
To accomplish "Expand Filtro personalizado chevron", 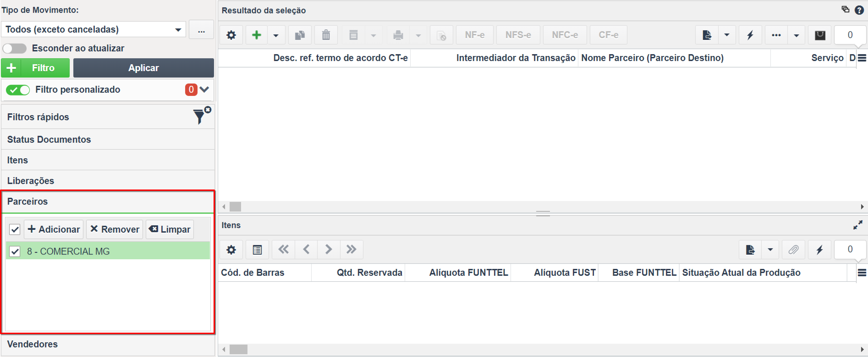I will [x=204, y=89].
